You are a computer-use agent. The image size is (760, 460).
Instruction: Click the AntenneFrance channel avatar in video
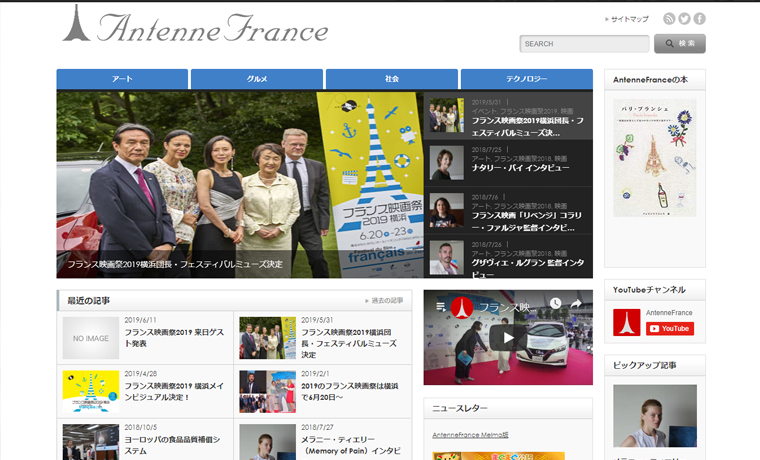[461, 306]
